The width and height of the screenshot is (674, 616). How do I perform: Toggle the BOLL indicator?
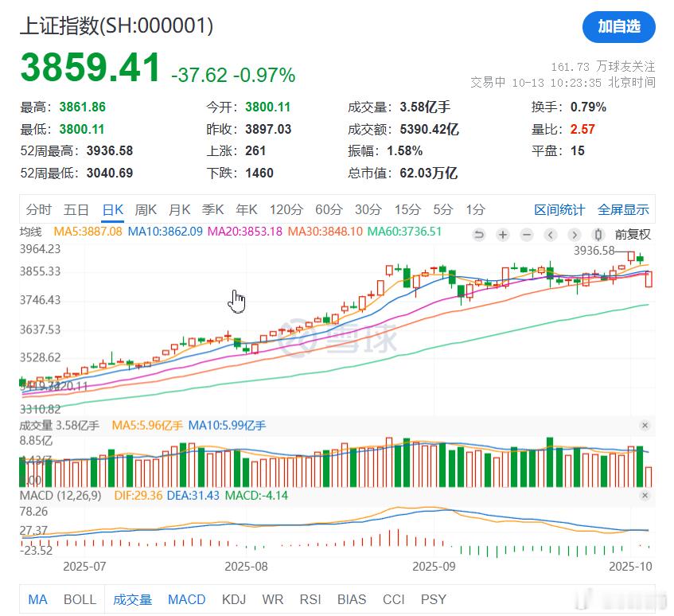pyautogui.click(x=80, y=599)
